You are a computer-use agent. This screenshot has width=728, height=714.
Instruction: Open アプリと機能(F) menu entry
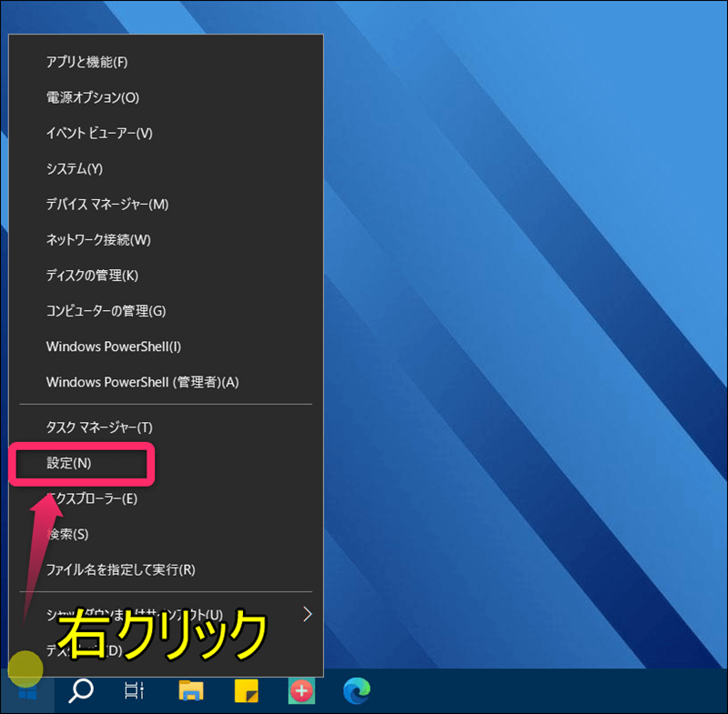(x=87, y=62)
